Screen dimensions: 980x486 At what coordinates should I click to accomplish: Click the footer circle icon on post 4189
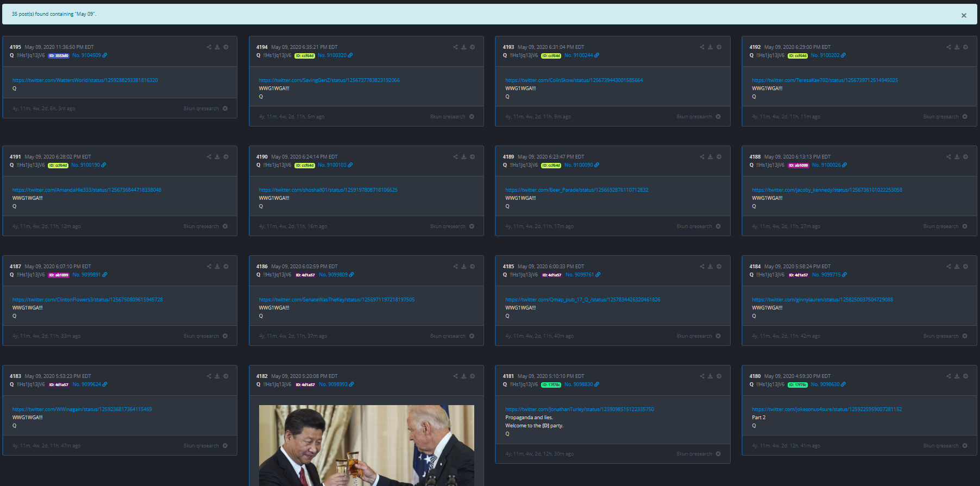[x=718, y=226]
